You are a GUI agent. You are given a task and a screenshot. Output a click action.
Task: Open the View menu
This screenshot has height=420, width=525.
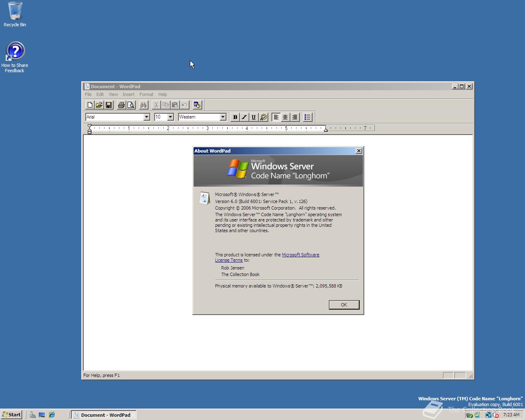click(113, 94)
